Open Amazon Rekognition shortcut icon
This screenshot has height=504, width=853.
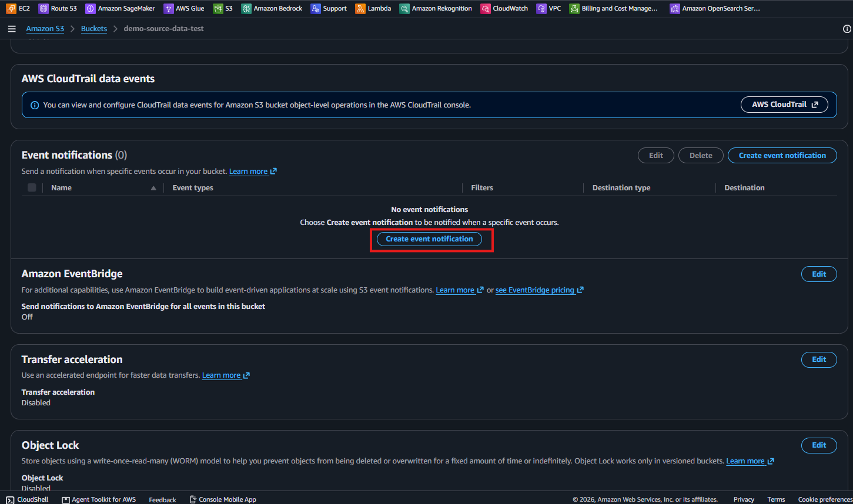[404, 8]
